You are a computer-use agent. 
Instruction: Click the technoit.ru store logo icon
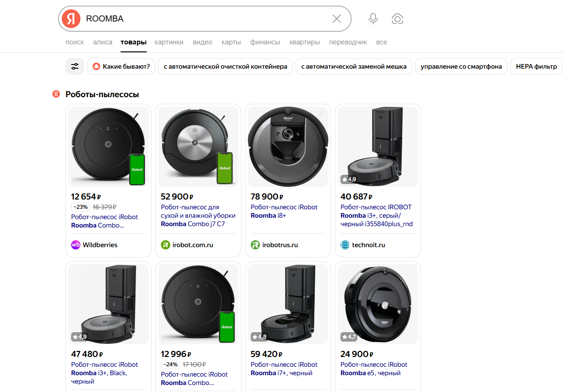pyautogui.click(x=345, y=245)
